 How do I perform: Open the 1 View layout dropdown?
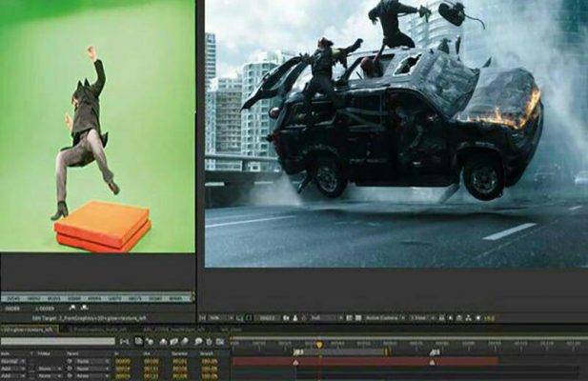pos(423,318)
